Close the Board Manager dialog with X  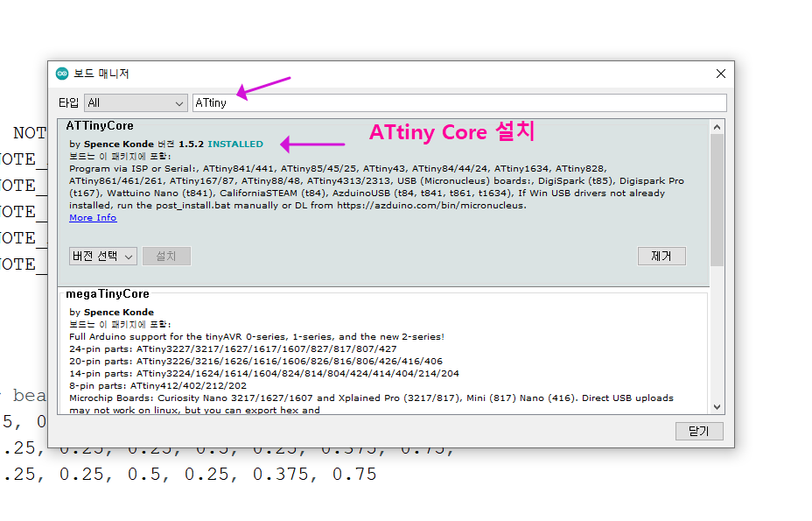[720, 74]
